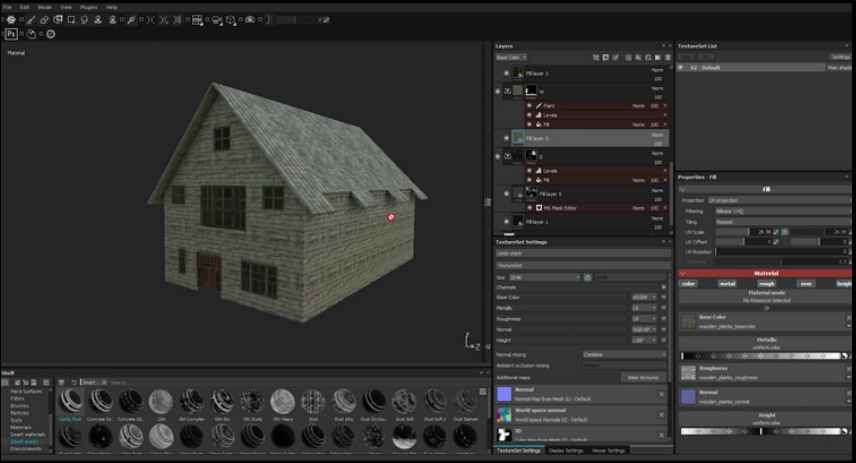This screenshot has height=463, width=856.
Task: Open the rendering camera icon in toolbar
Action: point(250,20)
